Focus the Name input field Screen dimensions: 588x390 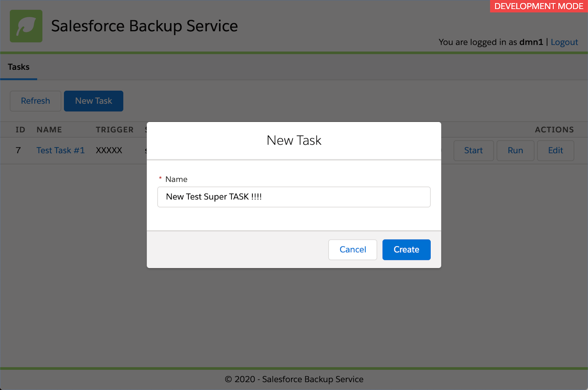click(x=294, y=197)
